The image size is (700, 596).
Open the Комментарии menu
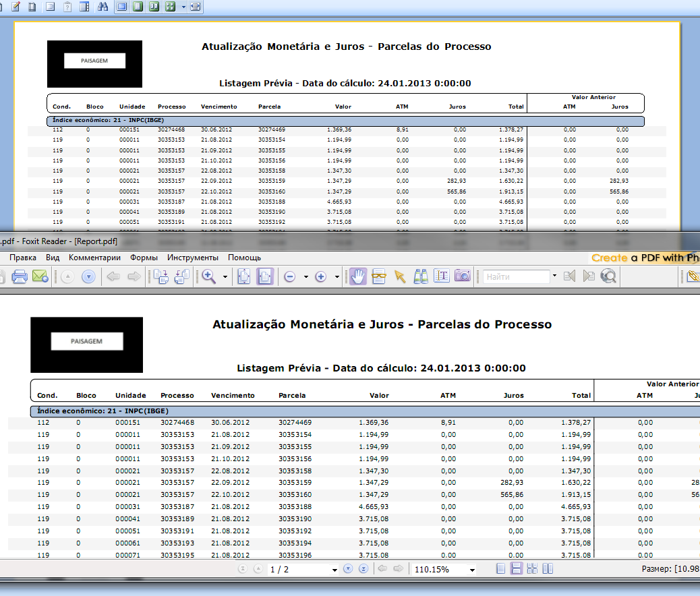pos(94,258)
